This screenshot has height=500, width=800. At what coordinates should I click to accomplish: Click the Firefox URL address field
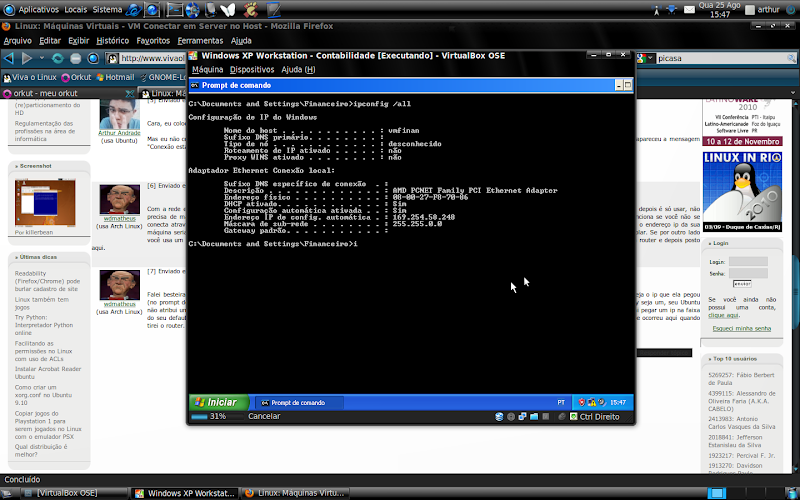[x=147, y=58]
